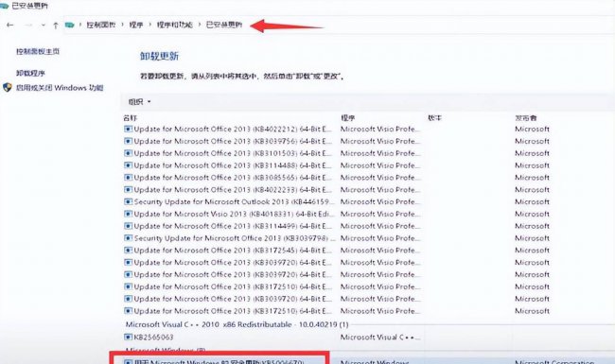Go back with the left arrow button
Image resolution: width=615 pixels, height=364 pixels.
(x=9, y=26)
